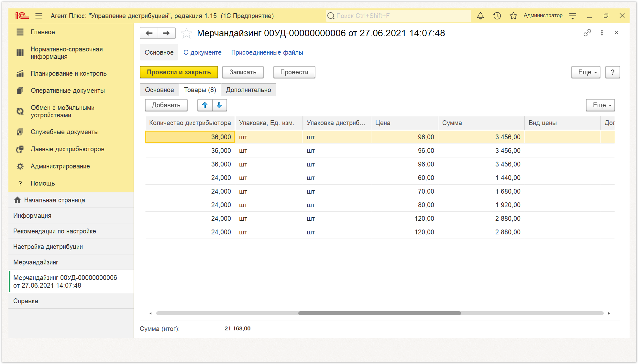Select the sum cell 1 920,00

pos(481,205)
